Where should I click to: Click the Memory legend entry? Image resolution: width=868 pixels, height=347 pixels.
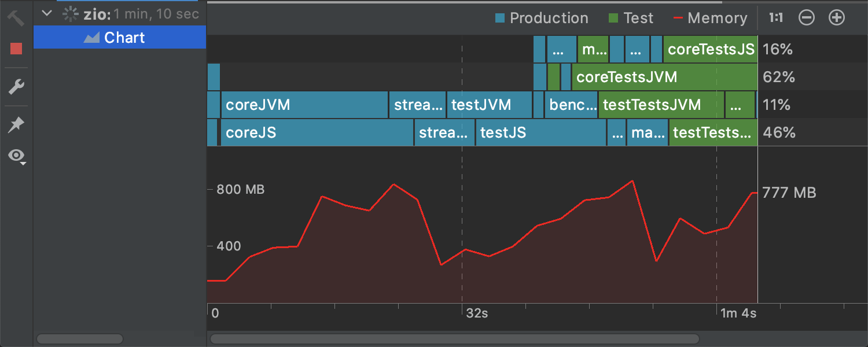point(711,19)
